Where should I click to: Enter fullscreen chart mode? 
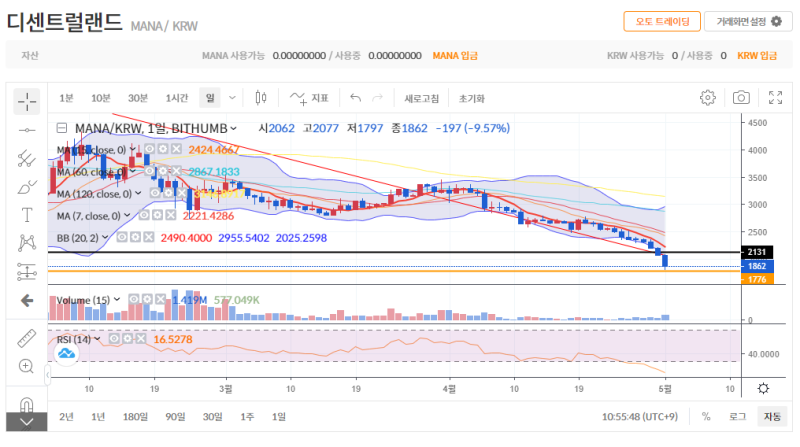click(x=776, y=97)
